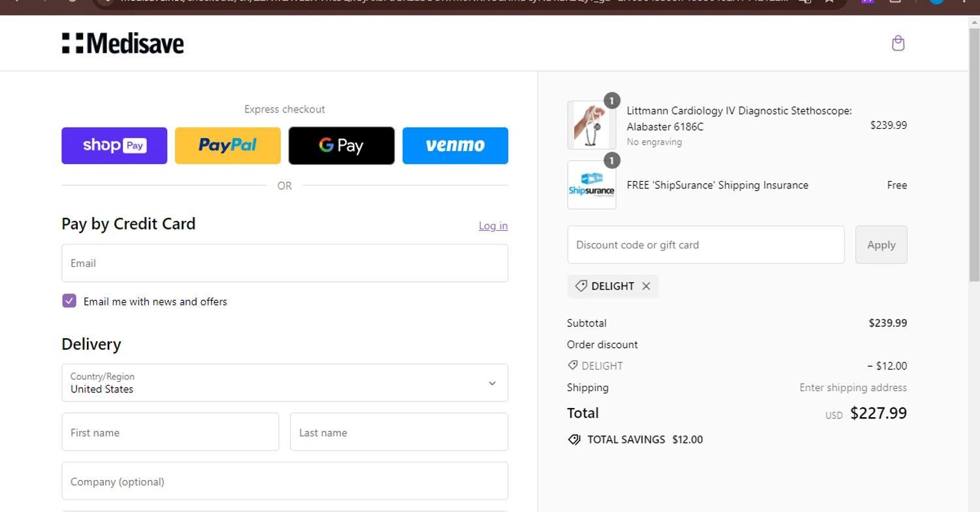Image resolution: width=980 pixels, height=512 pixels.
Task: Click the Total amount $227.99
Action: 878,413
